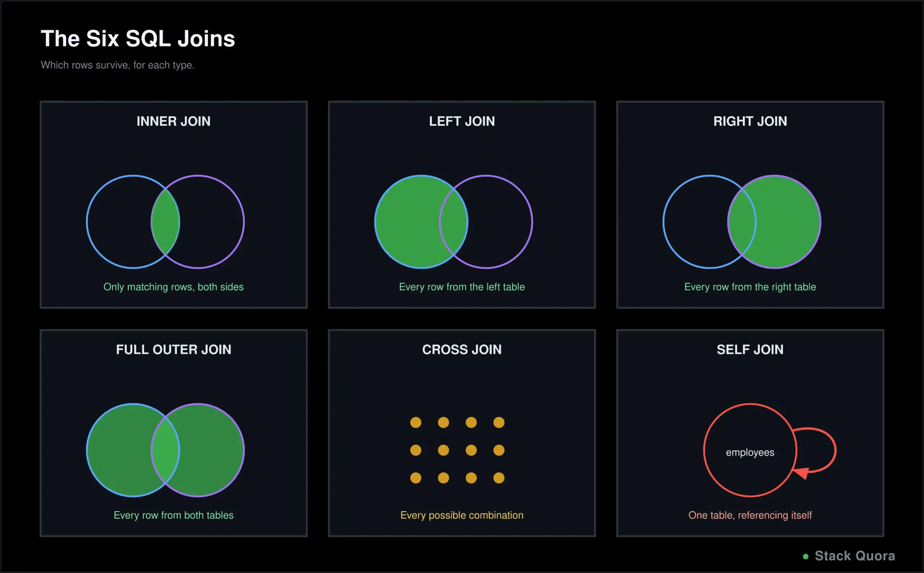This screenshot has height=573, width=924.
Task: Click the LEFT JOIN Venn diagram
Action: pyautogui.click(x=454, y=222)
